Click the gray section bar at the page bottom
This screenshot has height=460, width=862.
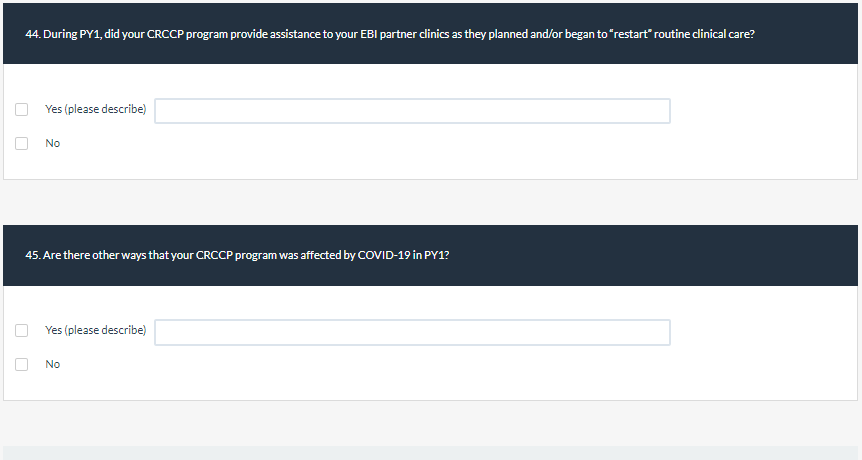[430, 453]
